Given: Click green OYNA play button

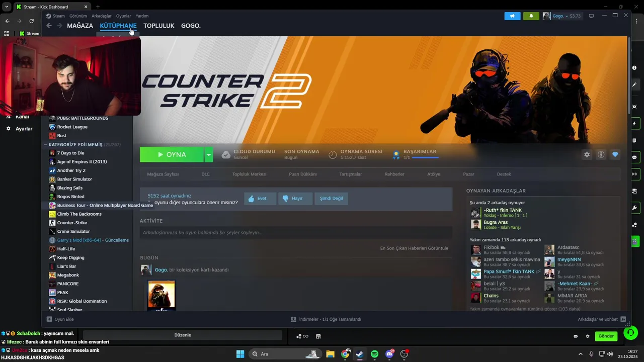Looking at the screenshot, I should (x=172, y=154).
